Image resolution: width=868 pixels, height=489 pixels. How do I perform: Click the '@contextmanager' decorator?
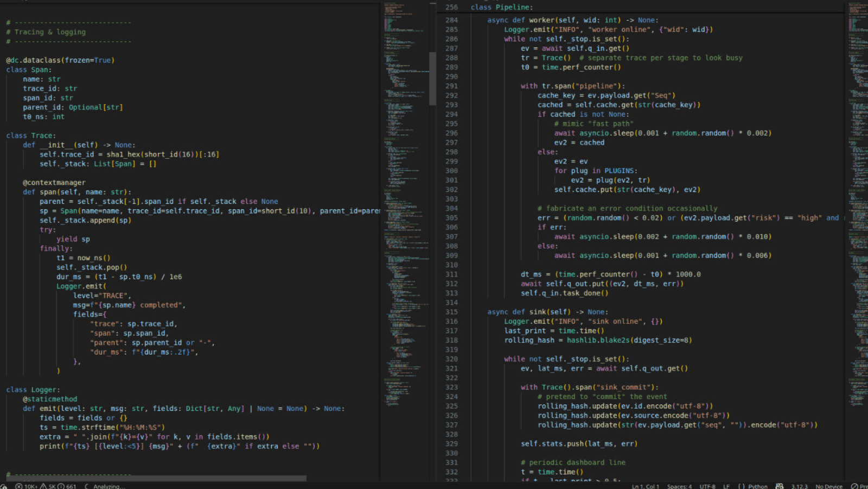point(54,183)
